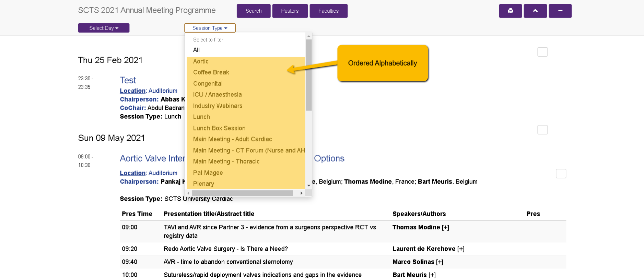The width and height of the screenshot is (644, 279).
Task: Open the Test session title link
Action: pos(128,80)
